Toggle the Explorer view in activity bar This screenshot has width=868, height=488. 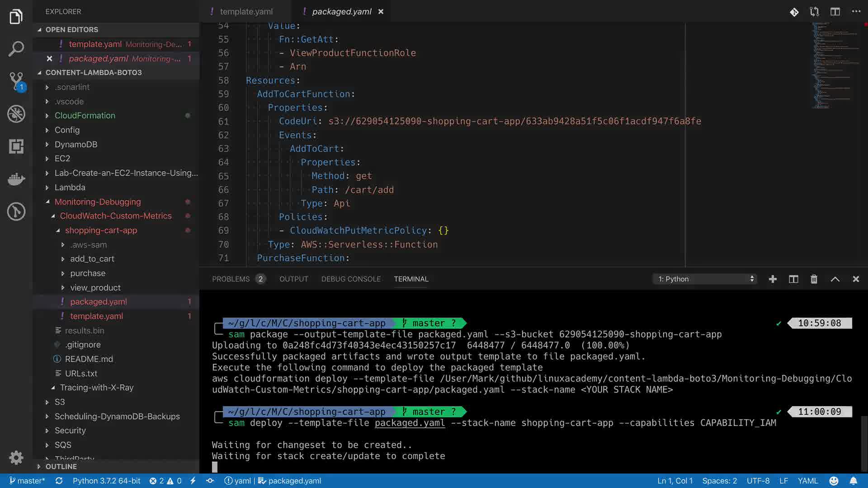coord(16,17)
